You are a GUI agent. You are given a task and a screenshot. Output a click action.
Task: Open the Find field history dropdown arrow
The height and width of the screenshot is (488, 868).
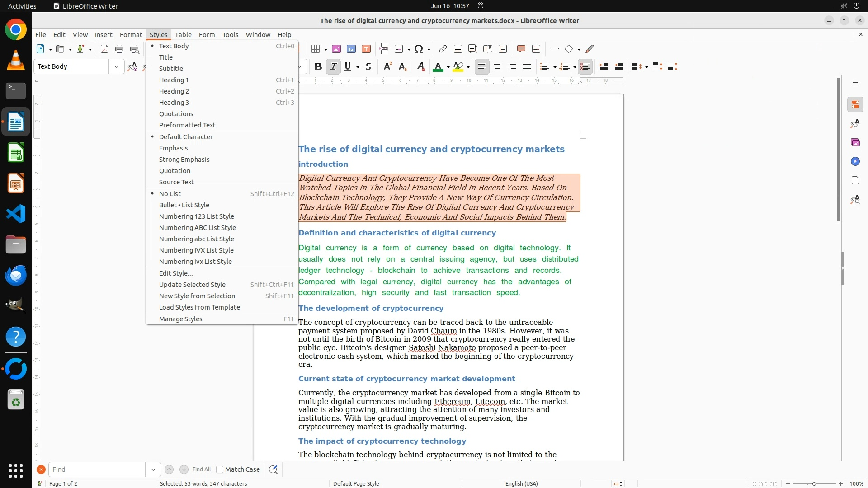[x=153, y=469]
